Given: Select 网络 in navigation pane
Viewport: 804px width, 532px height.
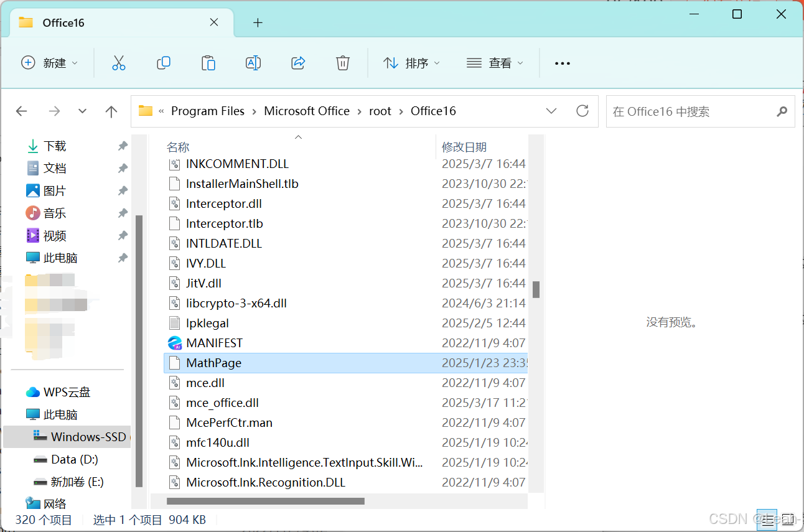Looking at the screenshot, I should tap(55, 504).
